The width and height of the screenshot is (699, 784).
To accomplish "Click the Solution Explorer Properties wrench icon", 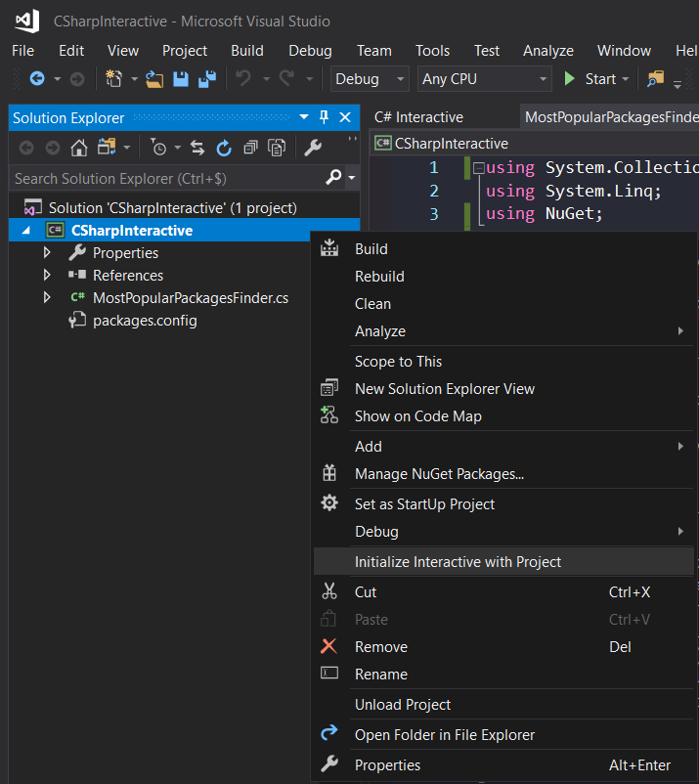I will pos(313,148).
